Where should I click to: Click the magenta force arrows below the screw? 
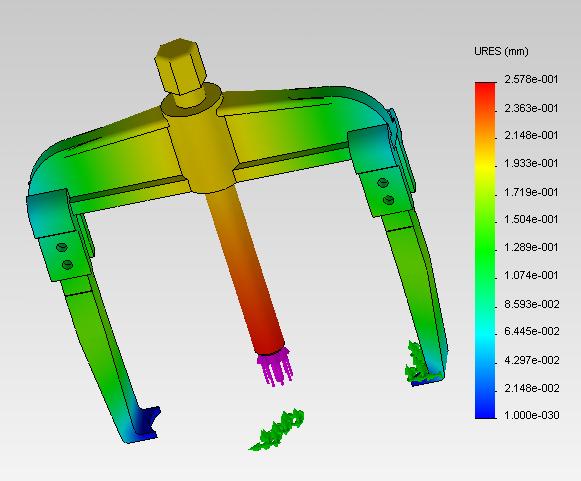coord(275,367)
